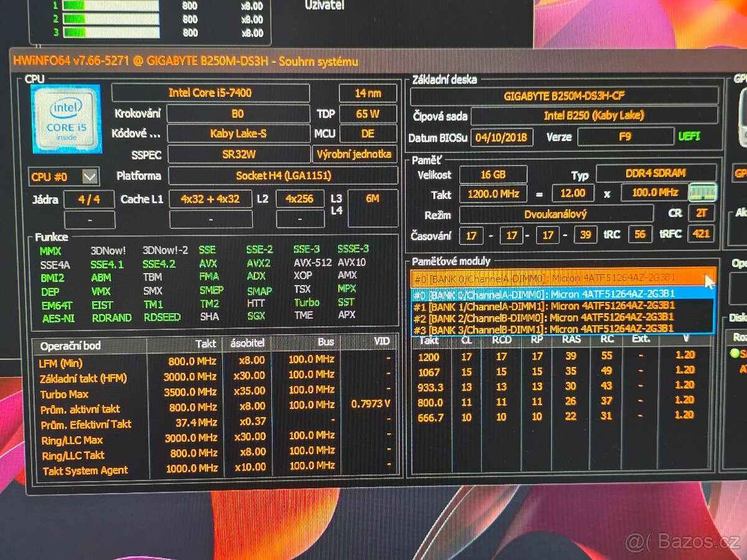Click the 37.4 MHz effective clock value
Screen dimensions: 747x560
tap(196, 421)
